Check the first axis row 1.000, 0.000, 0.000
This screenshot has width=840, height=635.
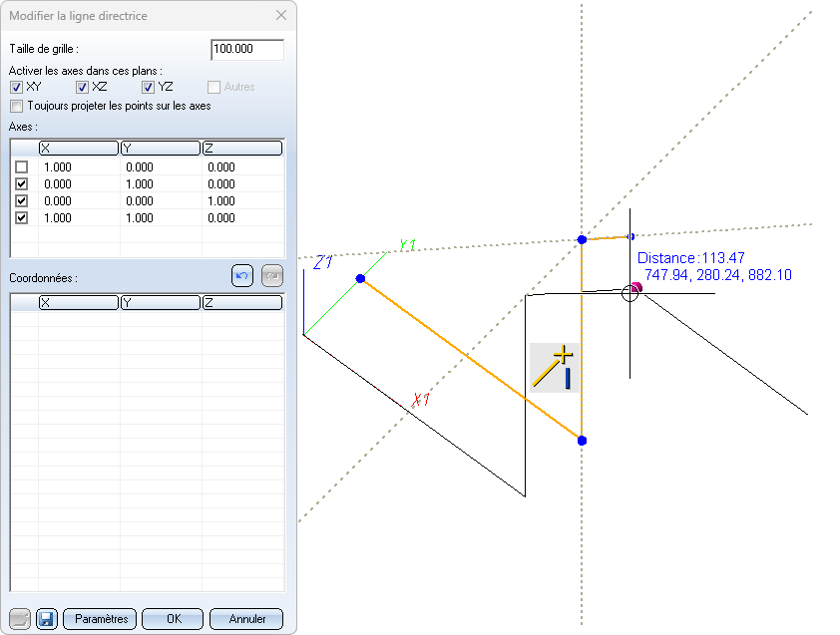coord(21,166)
